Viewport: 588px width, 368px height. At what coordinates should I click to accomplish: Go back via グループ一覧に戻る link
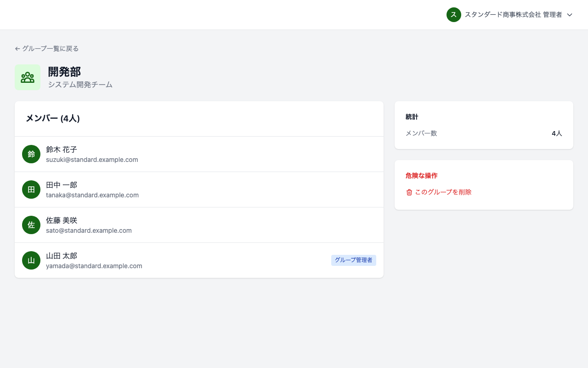coord(51,49)
